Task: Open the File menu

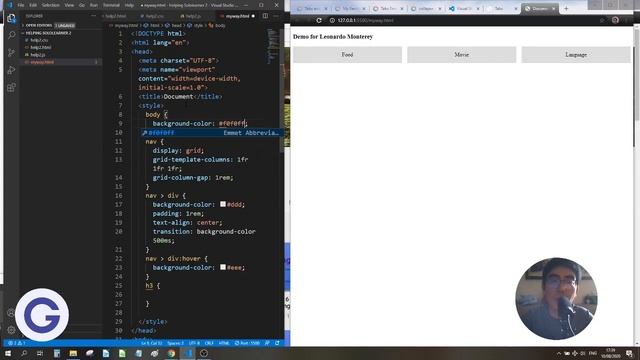Action: pos(21,5)
